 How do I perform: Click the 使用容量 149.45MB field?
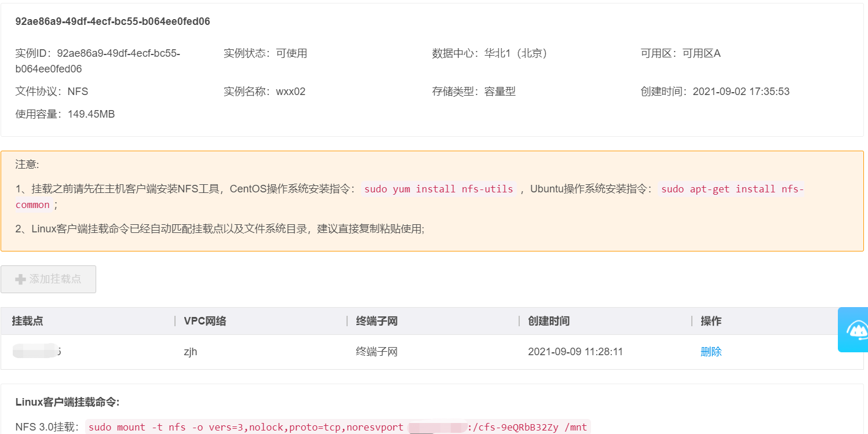[x=65, y=114]
